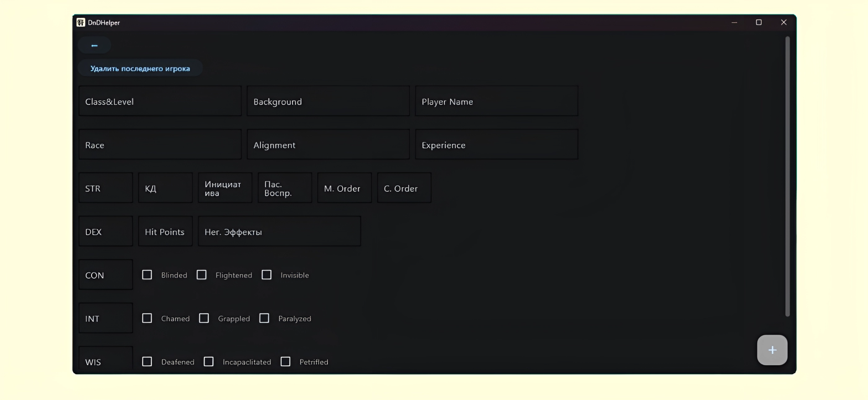Check the Grappled condition box

204,318
